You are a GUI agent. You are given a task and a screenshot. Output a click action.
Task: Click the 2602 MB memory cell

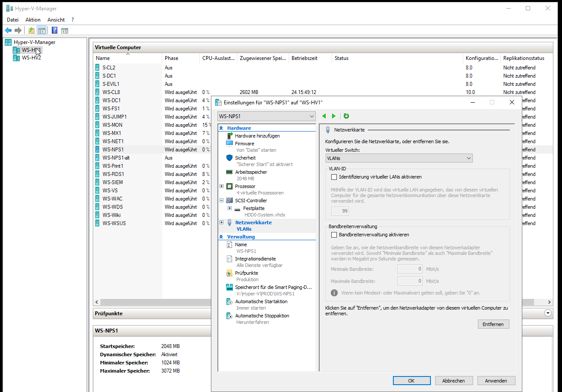point(249,92)
